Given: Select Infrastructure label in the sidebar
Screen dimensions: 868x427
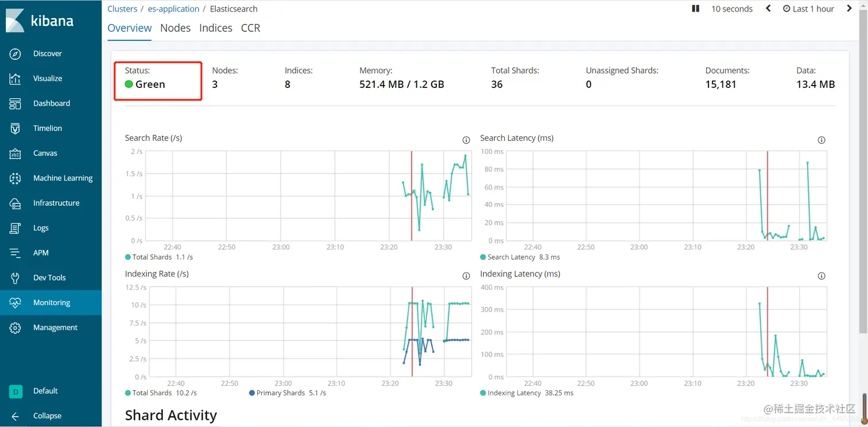Looking at the screenshot, I should coord(56,203).
